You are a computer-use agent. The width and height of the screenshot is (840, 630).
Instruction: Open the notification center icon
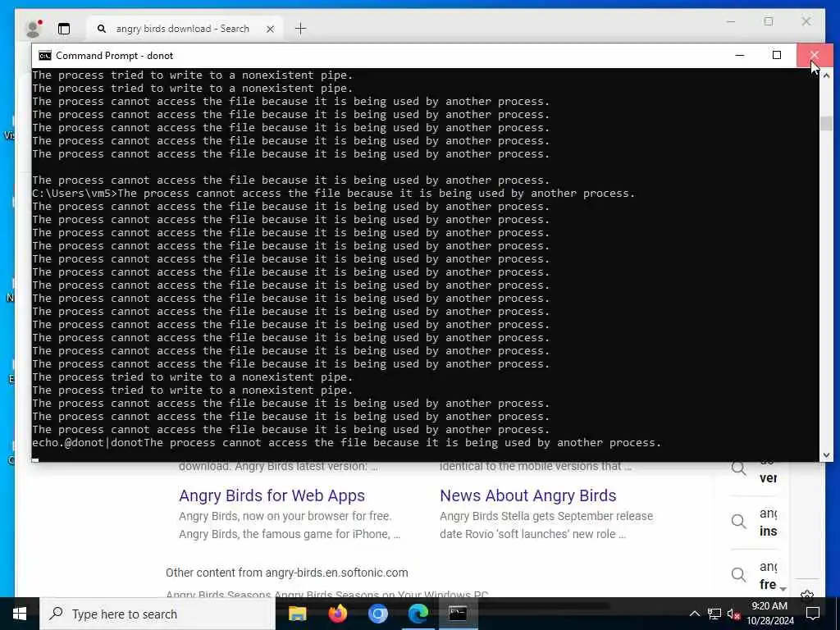coord(813,614)
